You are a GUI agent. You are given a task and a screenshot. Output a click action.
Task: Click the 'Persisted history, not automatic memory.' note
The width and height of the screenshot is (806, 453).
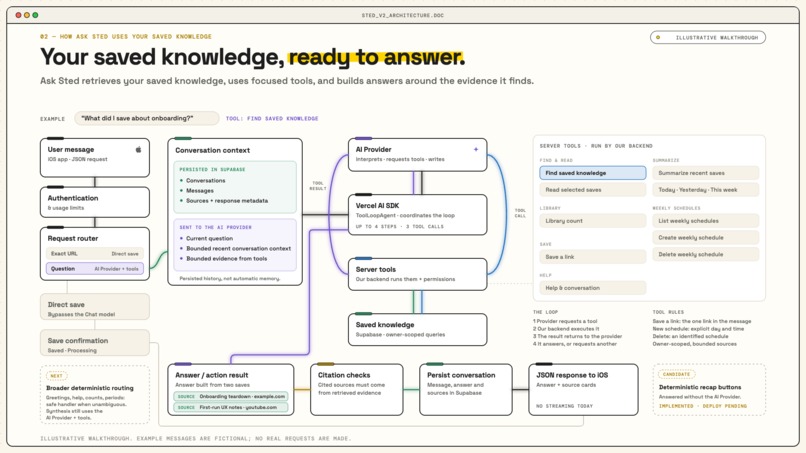point(230,278)
